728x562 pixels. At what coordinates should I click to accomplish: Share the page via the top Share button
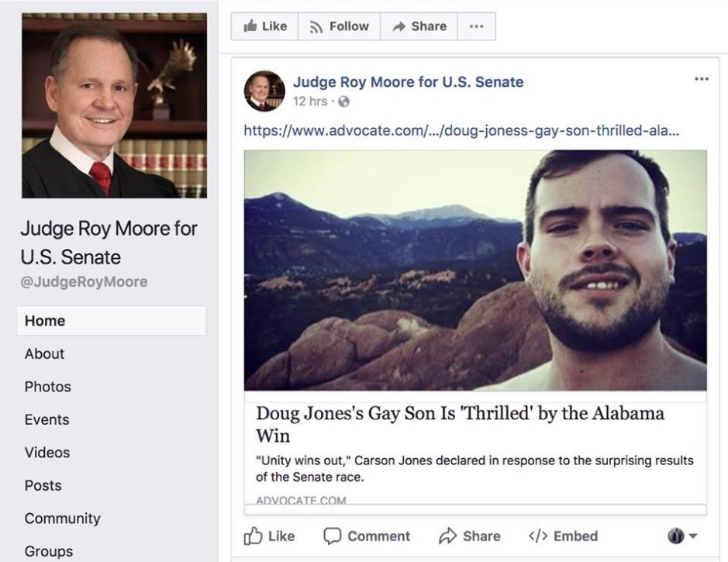[419, 26]
